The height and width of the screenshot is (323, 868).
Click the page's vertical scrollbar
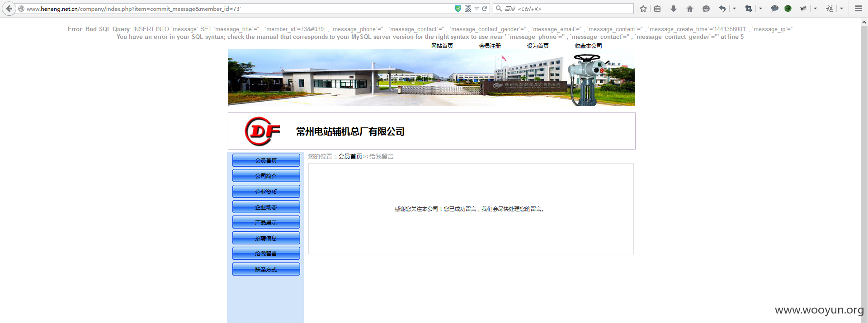point(864,174)
